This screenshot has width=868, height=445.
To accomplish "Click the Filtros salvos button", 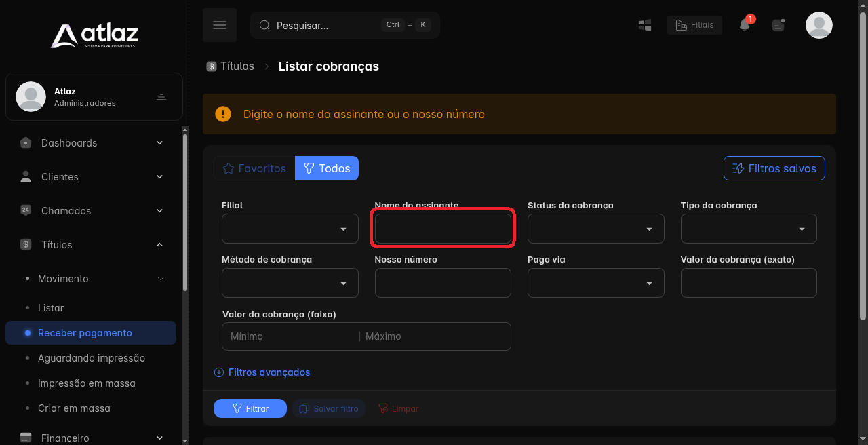I will click(774, 168).
